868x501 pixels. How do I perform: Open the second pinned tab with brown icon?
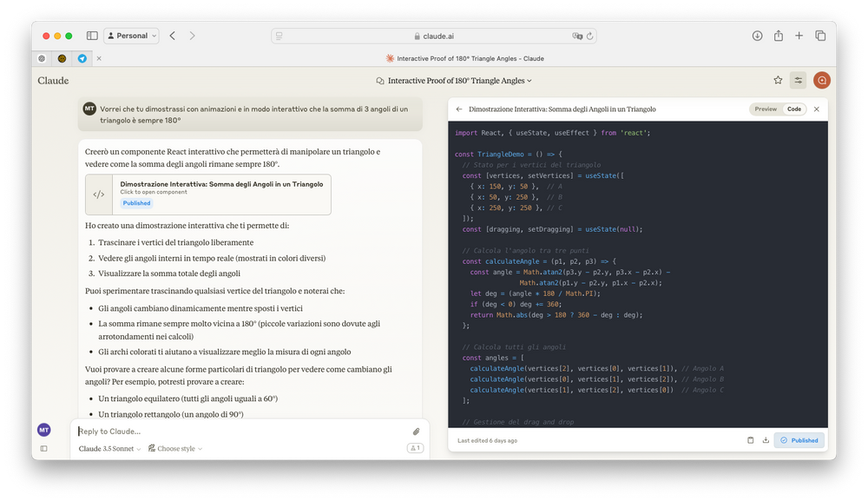coord(62,58)
